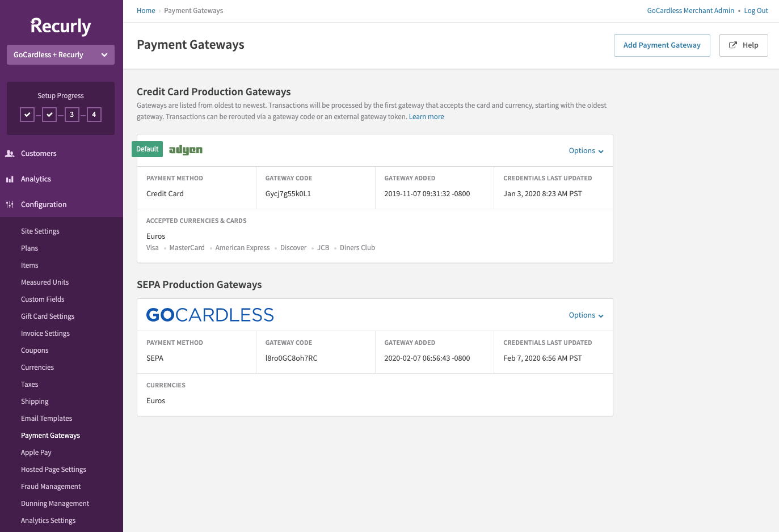The height and width of the screenshot is (532, 779).
Task: Click the GoCardless Merchant Admin link
Action: click(690, 11)
